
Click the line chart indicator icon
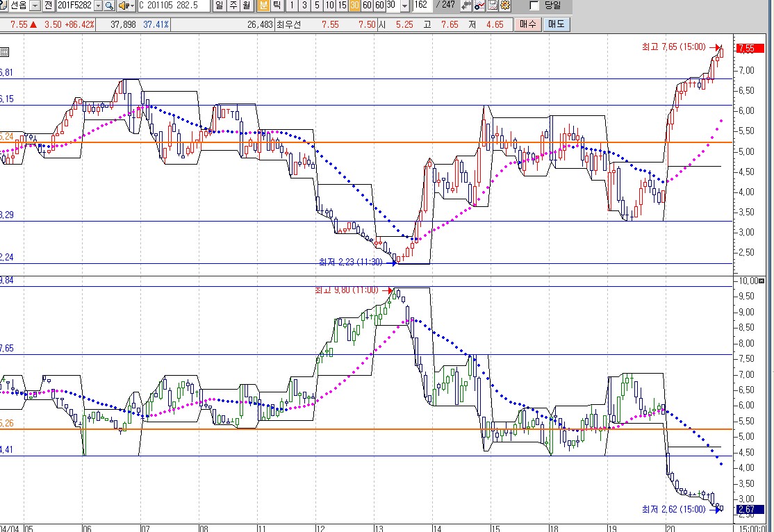click(x=479, y=6)
